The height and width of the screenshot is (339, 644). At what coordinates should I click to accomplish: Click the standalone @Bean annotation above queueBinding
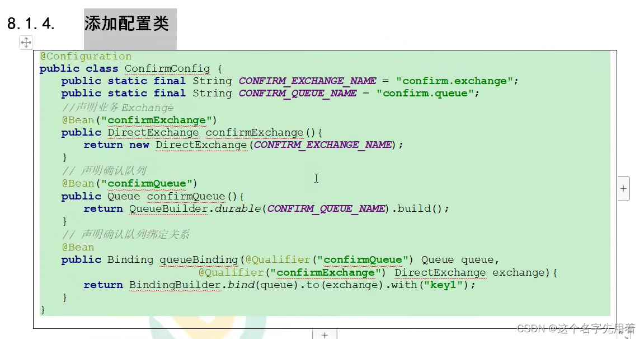[x=78, y=247]
